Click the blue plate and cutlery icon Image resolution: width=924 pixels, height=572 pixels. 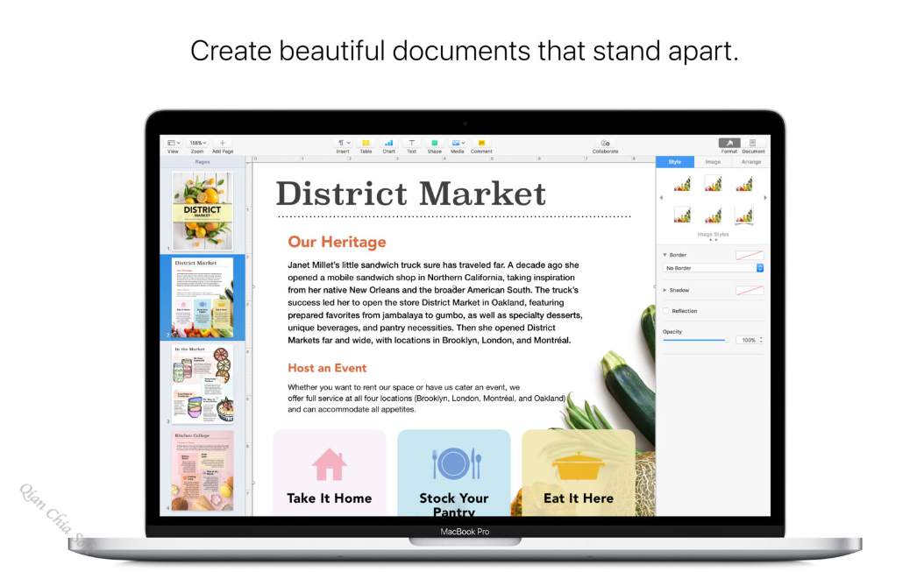tap(457, 463)
